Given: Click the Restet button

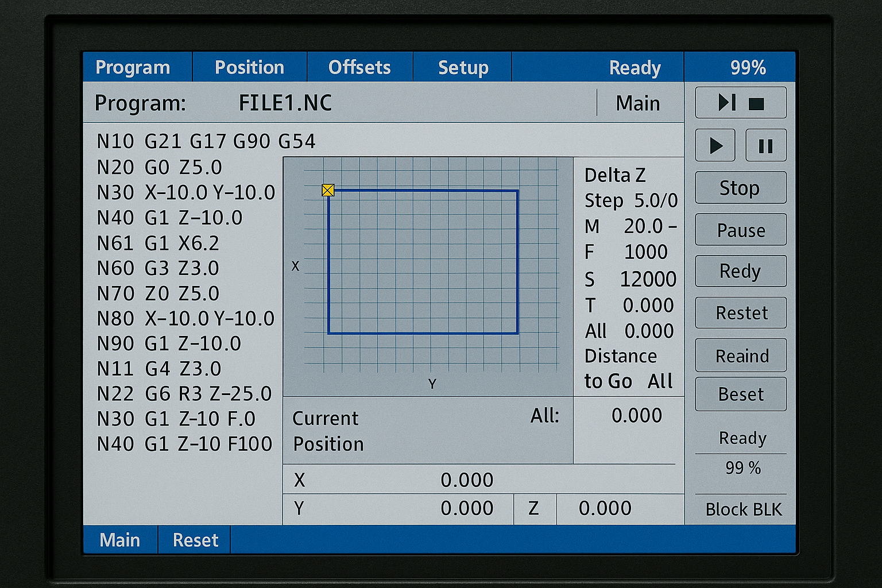Looking at the screenshot, I should coord(740,313).
